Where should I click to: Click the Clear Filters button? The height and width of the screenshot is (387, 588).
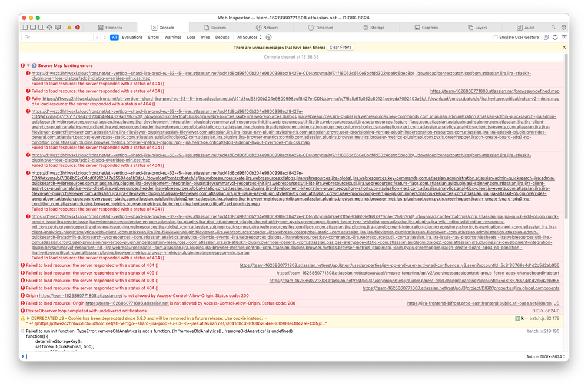point(341,47)
